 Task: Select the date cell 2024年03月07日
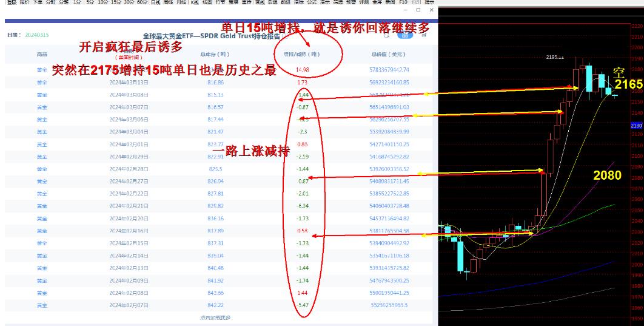[129, 107]
